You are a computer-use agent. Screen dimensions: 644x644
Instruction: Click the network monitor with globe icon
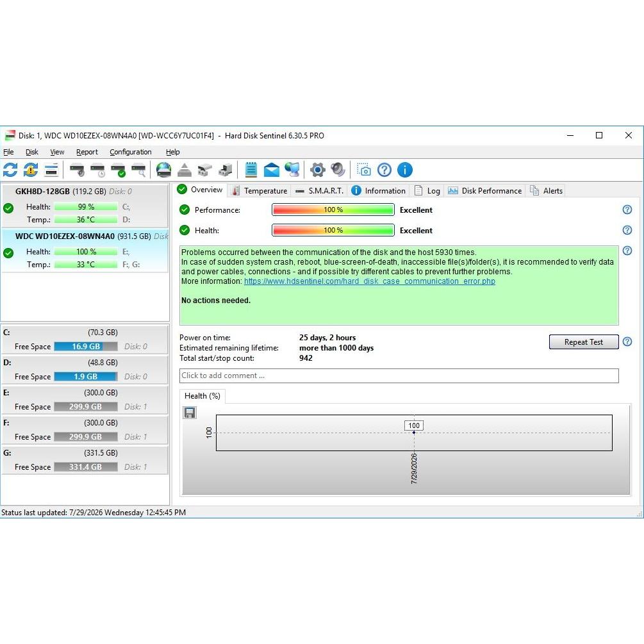[292, 170]
